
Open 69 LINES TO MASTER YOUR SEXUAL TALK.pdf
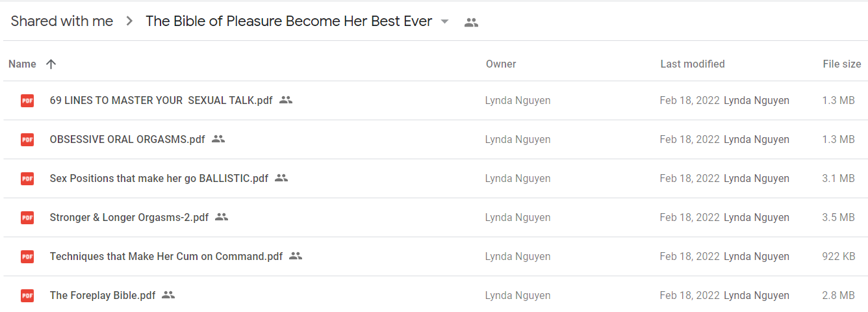[161, 101]
